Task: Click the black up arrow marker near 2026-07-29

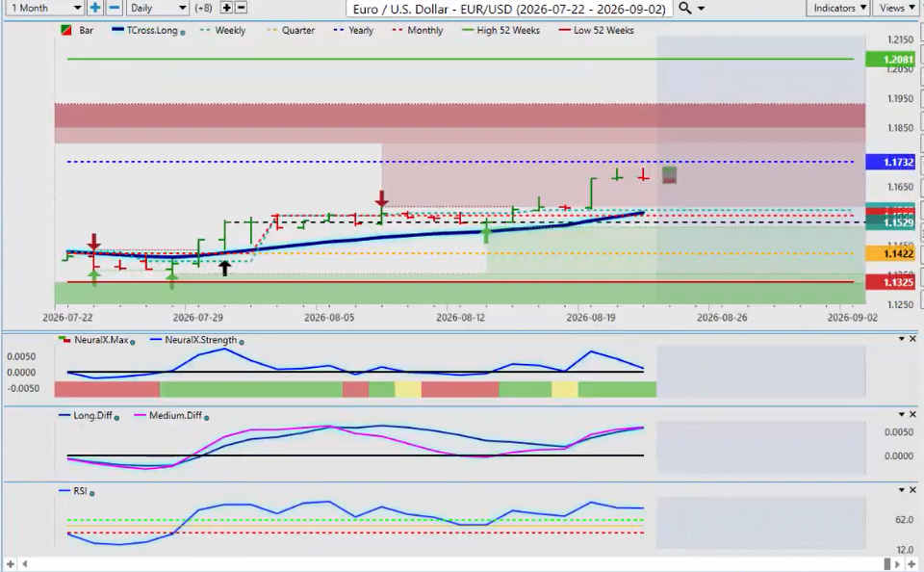Action: point(224,268)
